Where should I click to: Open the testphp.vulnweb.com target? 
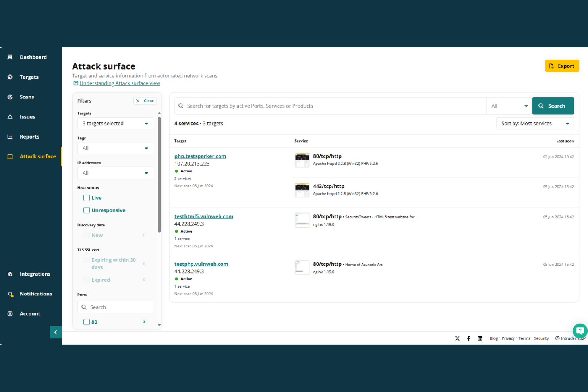201,264
